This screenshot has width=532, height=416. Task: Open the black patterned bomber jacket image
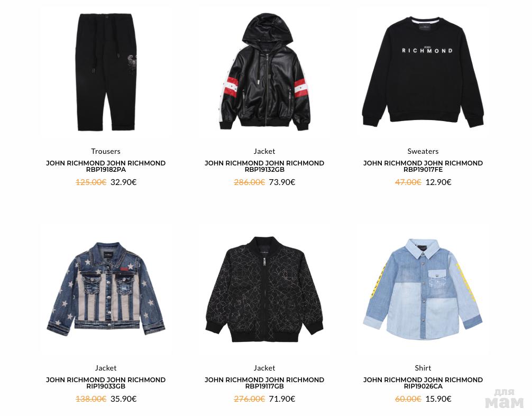(x=264, y=289)
